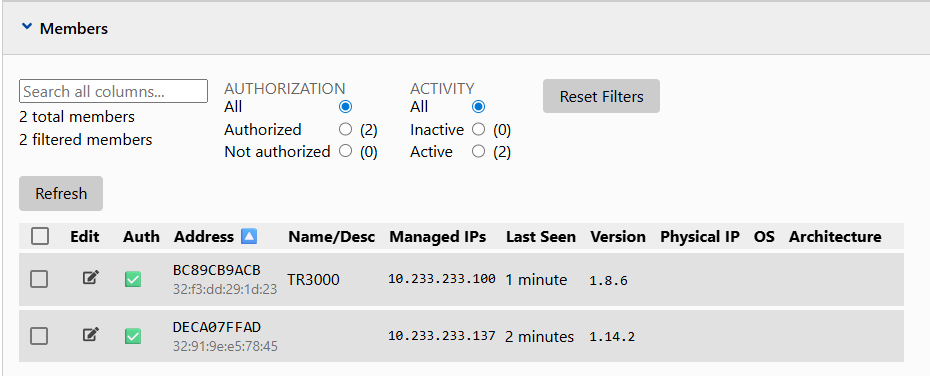Click the Reset Filters button

point(601,96)
